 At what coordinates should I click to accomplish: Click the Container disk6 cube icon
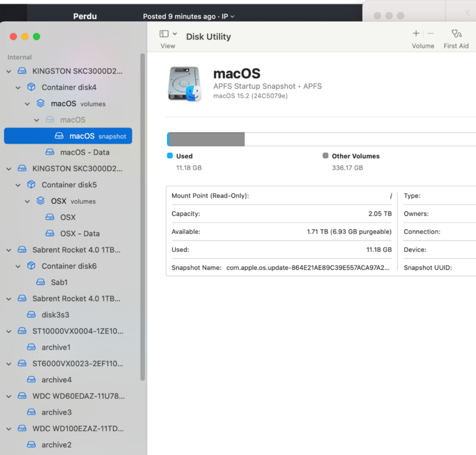[x=32, y=266]
